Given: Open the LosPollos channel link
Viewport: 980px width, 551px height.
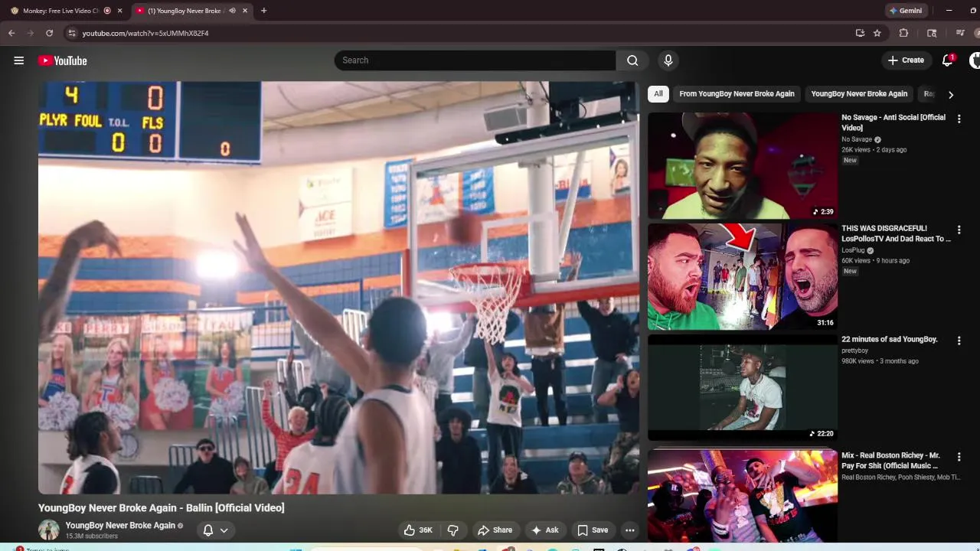Looking at the screenshot, I should pyautogui.click(x=853, y=250).
